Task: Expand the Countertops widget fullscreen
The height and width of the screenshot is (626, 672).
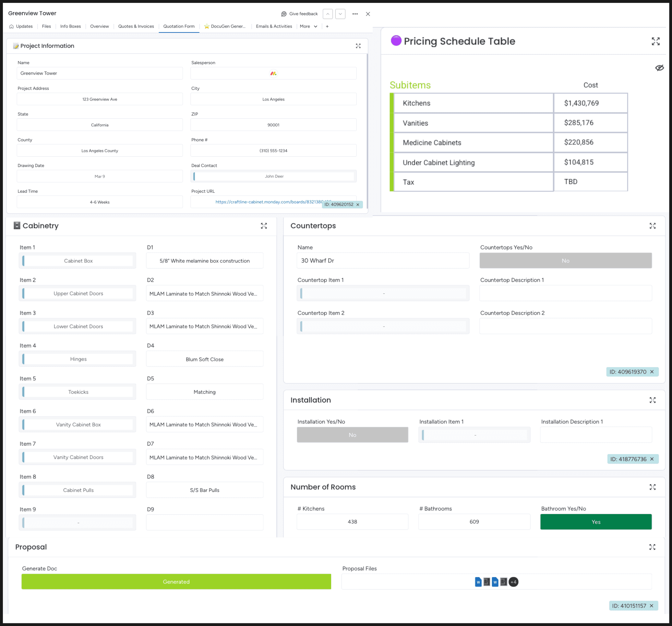Action: pyautogui.click(x=653, y=226)
